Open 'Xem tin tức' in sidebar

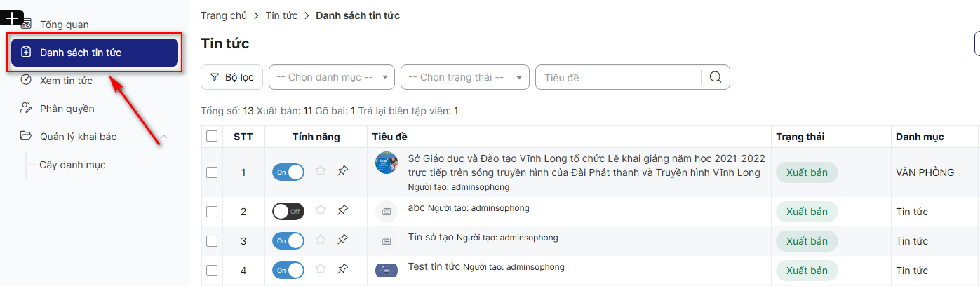coord(66,81)
